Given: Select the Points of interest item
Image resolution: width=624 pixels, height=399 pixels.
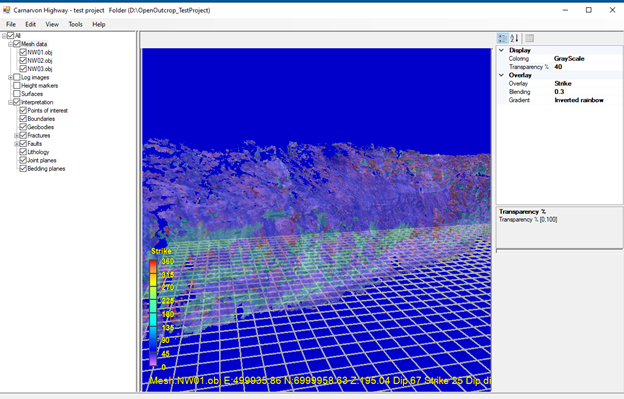Looking at the screenshot, I should click(x=47, y=111).
